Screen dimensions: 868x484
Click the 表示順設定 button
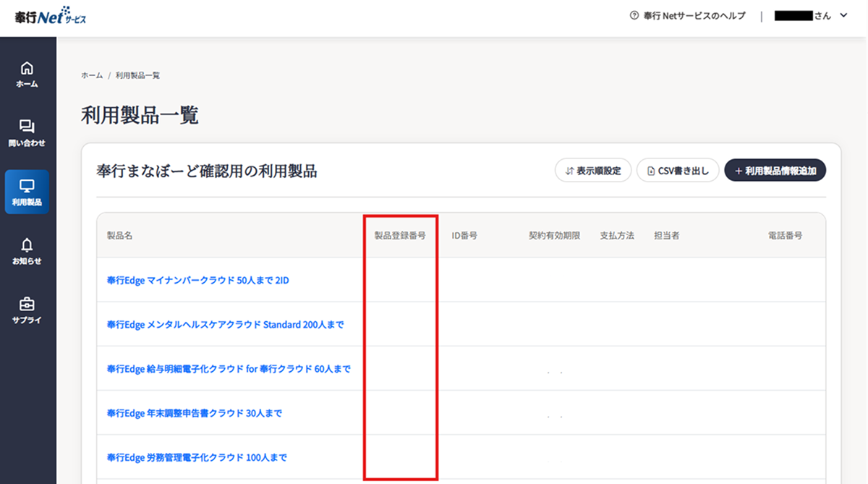coord(593,171)
